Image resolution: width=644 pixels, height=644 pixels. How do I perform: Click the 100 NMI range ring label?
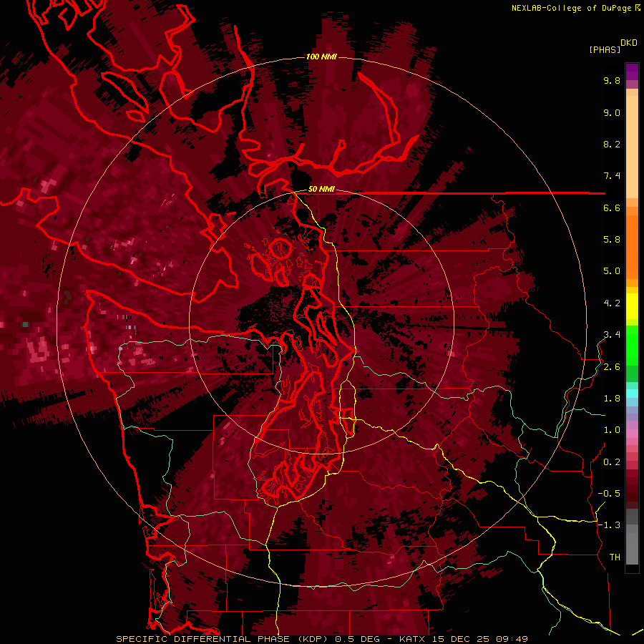tap(321, 57)
